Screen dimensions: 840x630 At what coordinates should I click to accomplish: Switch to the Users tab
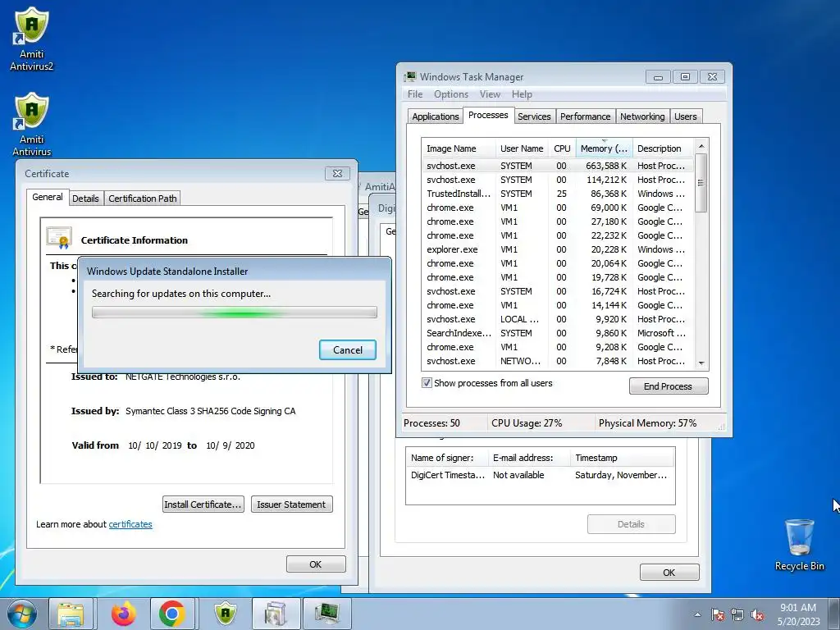tap(686, 116)
